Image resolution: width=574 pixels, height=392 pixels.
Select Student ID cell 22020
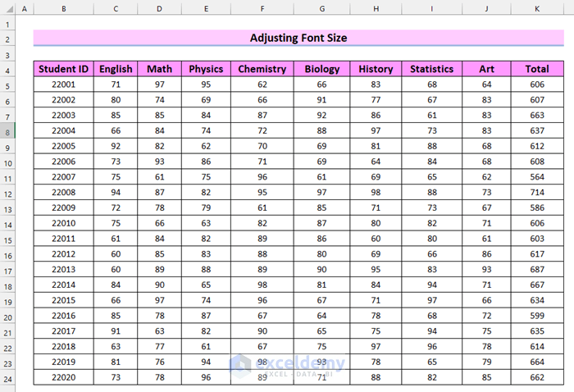(64, 377)
